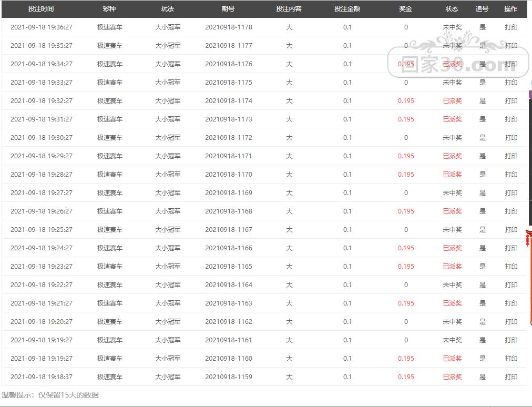Screen dimensions: 532x407
Task: Click 打印 for period 20210918-1171
Action: 511,156
